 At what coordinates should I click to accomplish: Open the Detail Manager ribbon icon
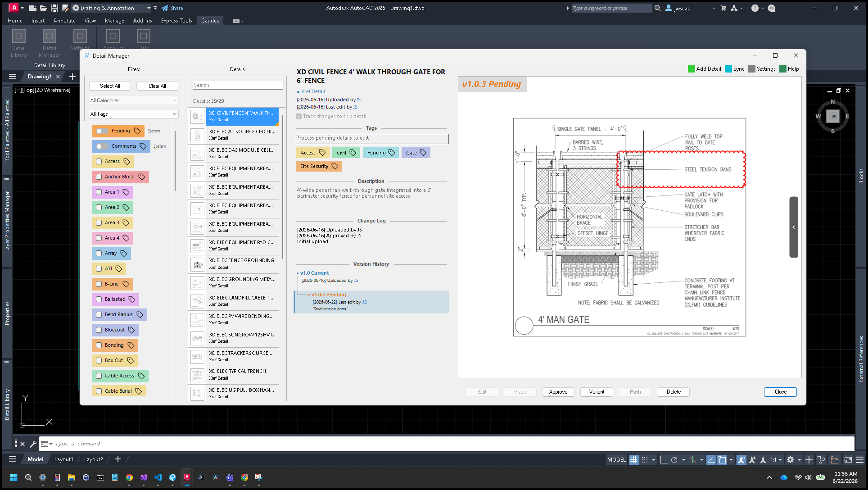pyautogui.click(x=50, y=36)
